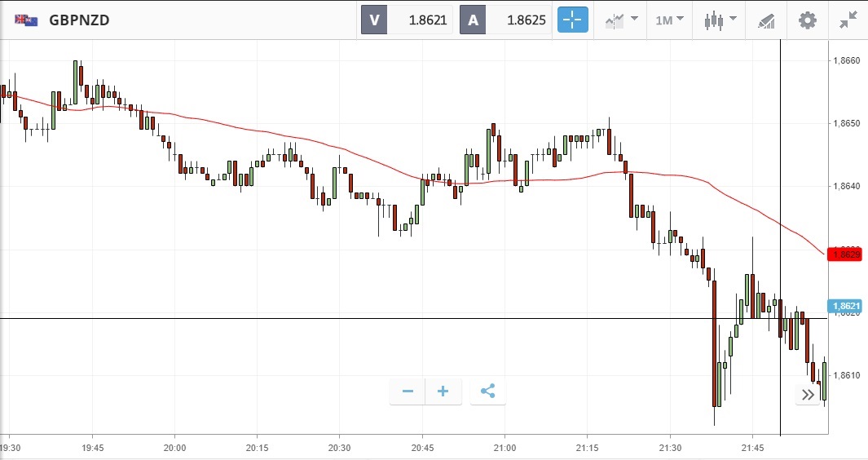Click the 20:15 time axis marker

click(x=257, y=448)
